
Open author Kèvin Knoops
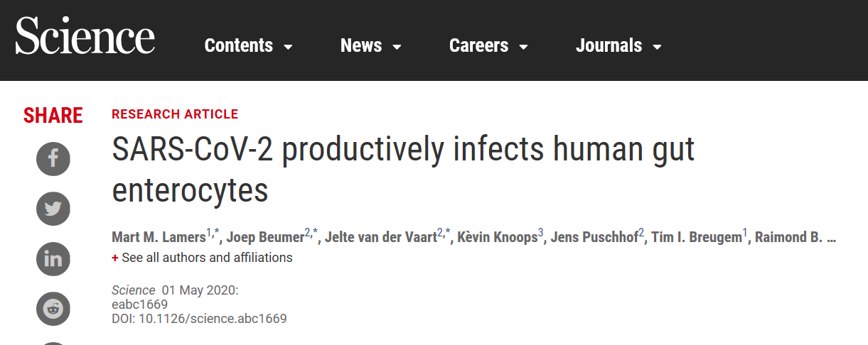[497, 237]
